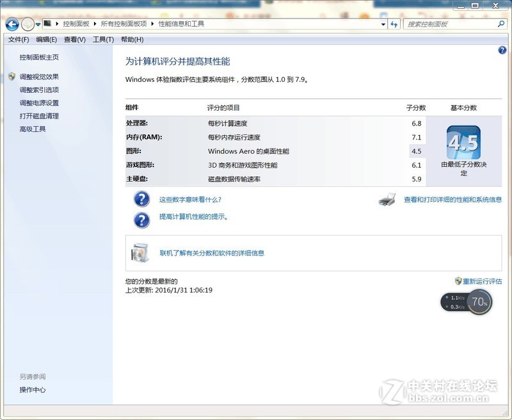Click the computer icon in address bar
Image resolution: width=512 pixels, height=420 pixels.
tap(47, 24)
